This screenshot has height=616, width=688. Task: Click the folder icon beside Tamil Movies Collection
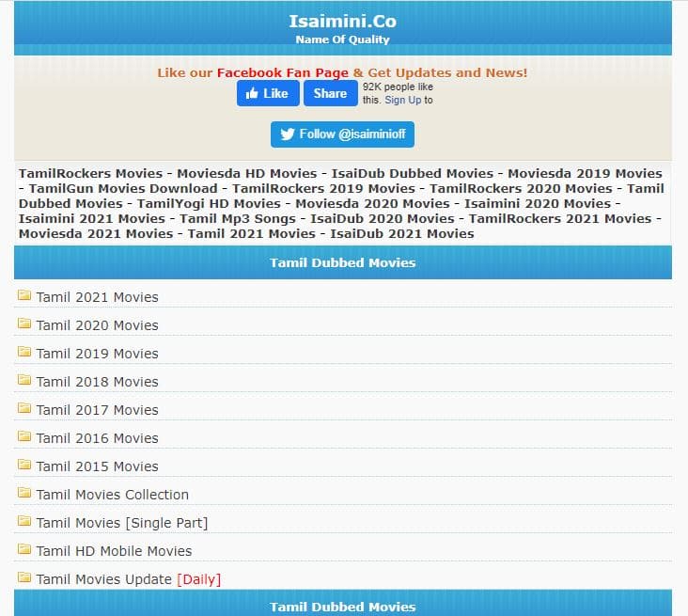pos(24,492)
